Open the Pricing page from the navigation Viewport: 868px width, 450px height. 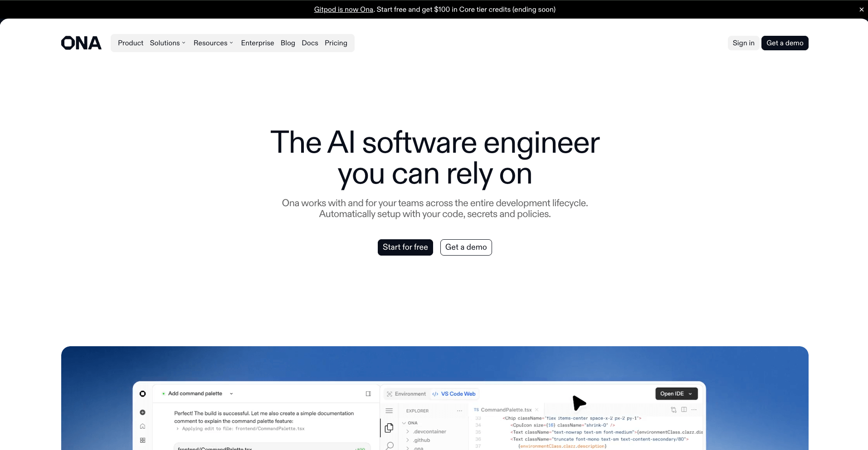point(336,43)
